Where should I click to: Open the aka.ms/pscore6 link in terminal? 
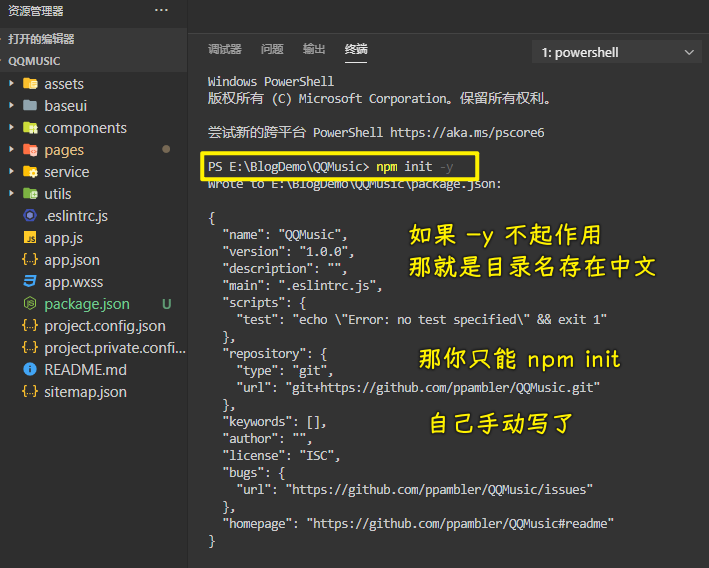[x=467, y=133]
